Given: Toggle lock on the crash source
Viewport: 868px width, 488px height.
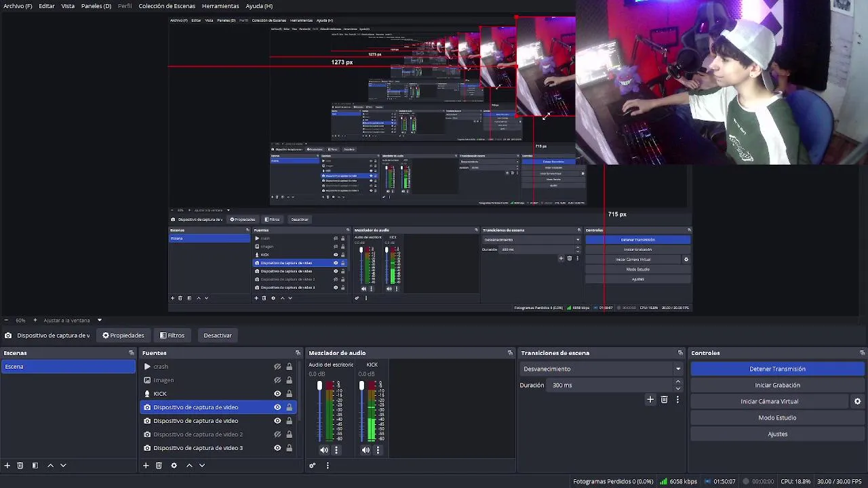Looking at the screenshot, I should (x=290, y=367).
